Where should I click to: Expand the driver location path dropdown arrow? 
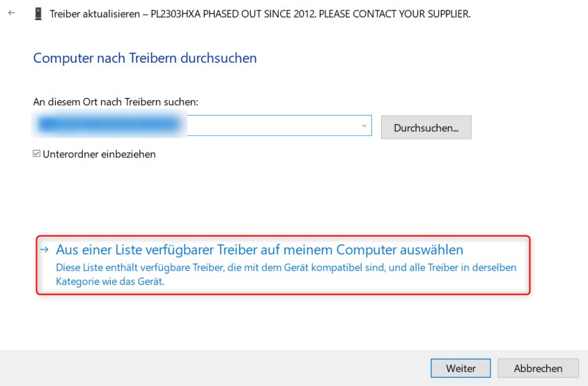364,125
